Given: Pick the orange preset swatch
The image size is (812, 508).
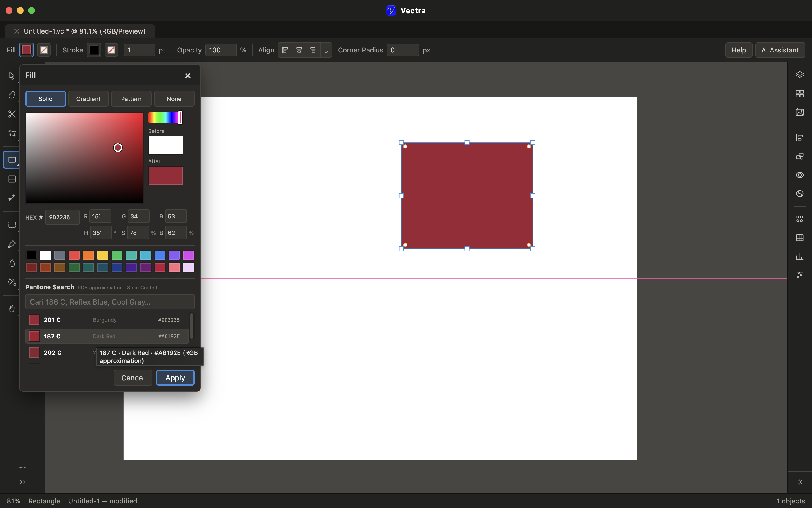Looking at the screenshot, I should (88, 255).
